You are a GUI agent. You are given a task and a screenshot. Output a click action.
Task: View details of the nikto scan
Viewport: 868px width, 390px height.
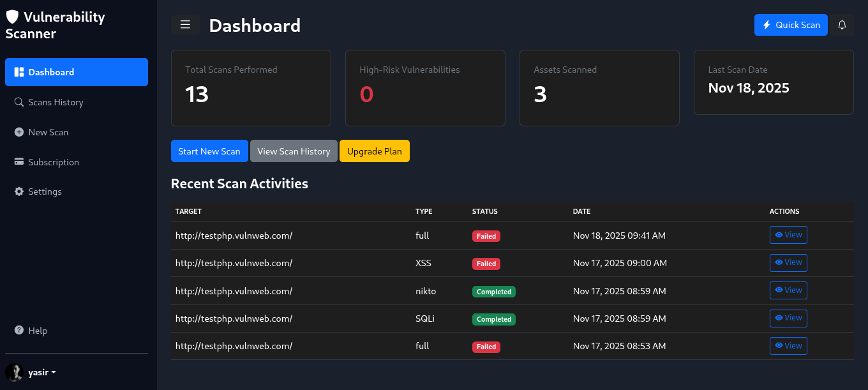click(x=788, y=290)
